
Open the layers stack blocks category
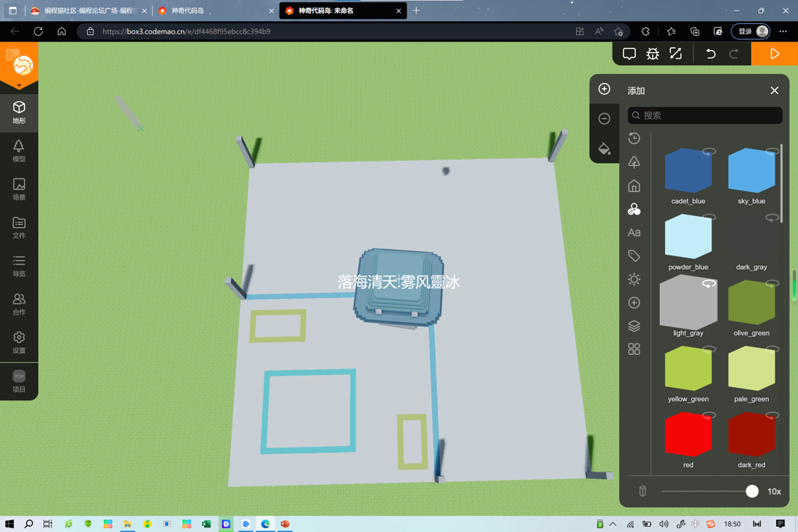click(x=634, y=326)
